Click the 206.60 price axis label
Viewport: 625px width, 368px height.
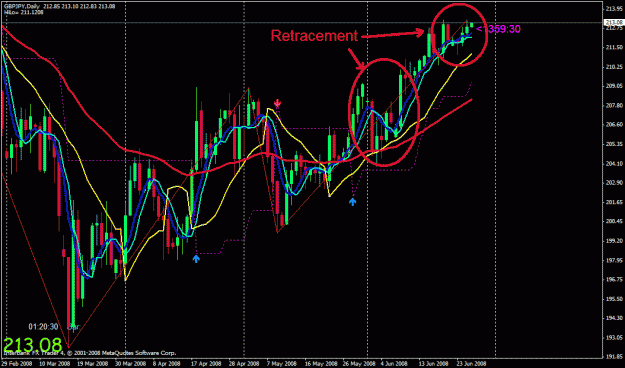[614, 125]
